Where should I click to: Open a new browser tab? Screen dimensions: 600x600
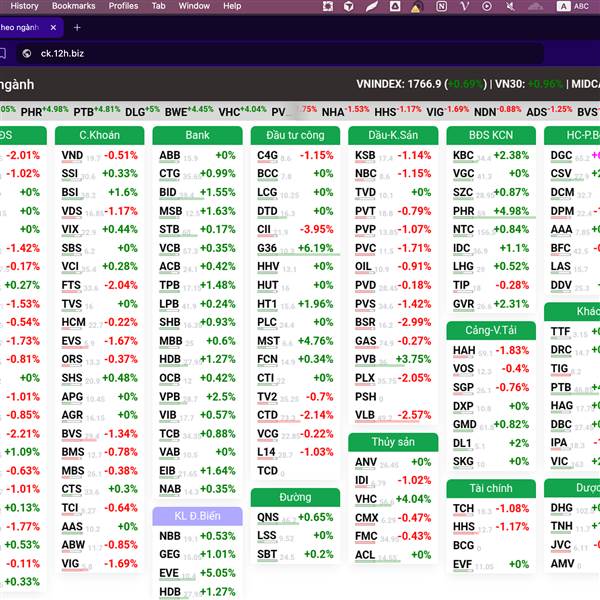[77, 28]
